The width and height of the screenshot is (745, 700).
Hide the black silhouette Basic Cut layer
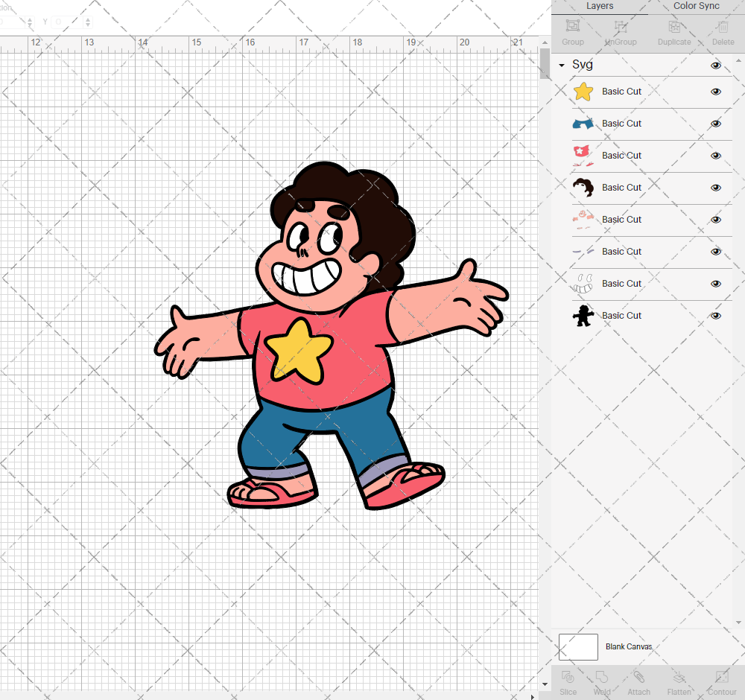[715, 316]
